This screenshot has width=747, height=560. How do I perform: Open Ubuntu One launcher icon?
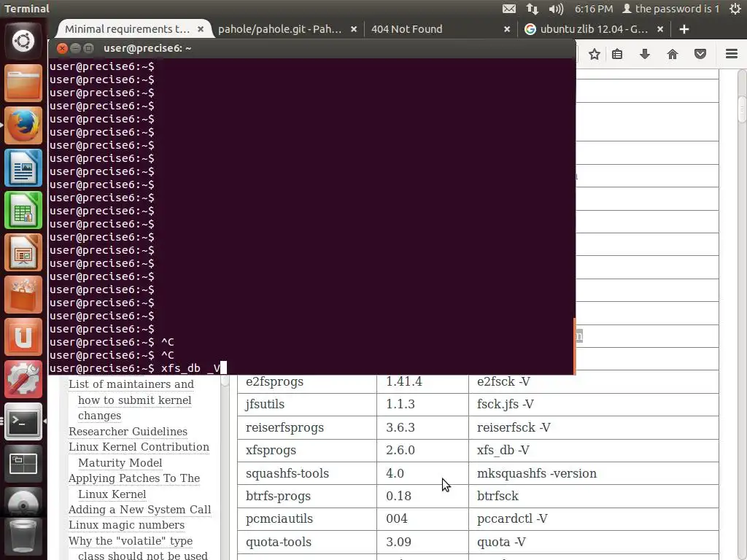(23, 337)
